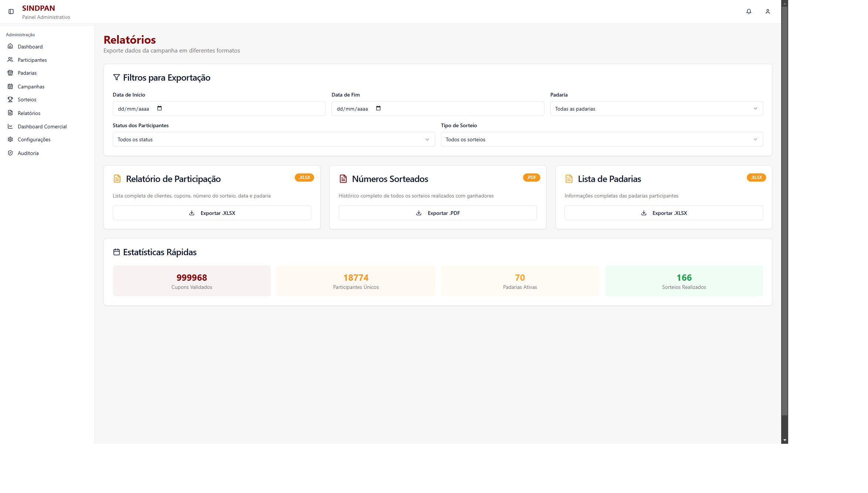Screen dimensions: 868x493
Task: Open calendar picker for Data de Início
Action: point(160,108)
